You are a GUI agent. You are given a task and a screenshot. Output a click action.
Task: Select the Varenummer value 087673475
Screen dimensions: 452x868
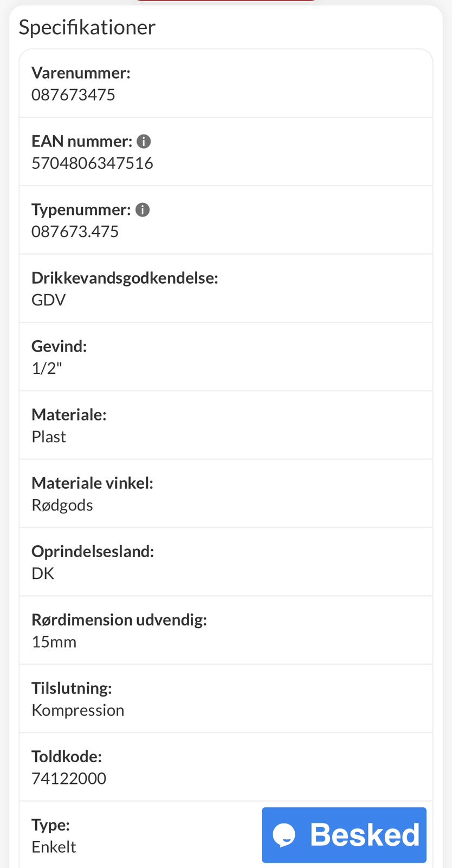tap(73, 94)
